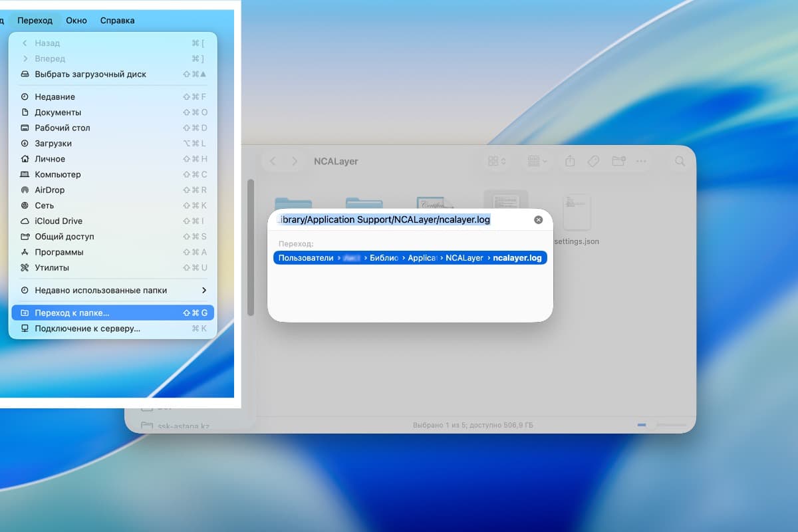Click the house icon beside Личное

pyautogui.click(x=25, y=159)
